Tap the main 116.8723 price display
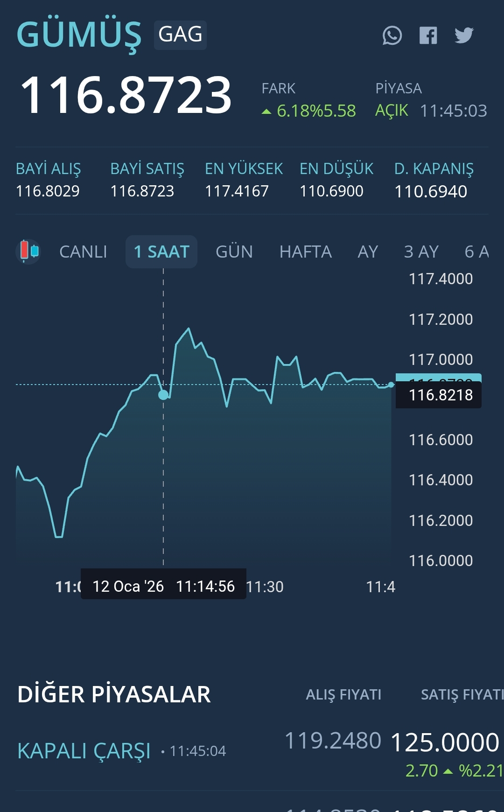The height and width of the screenshot is (812, 504). click(x=126, y=95)
